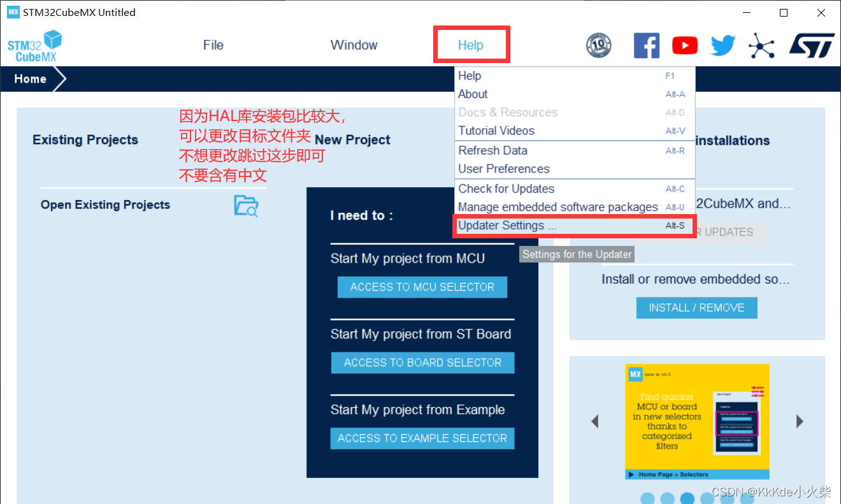Open User Preferences from Help menu
841x504 pixels.
pos(575,169)
